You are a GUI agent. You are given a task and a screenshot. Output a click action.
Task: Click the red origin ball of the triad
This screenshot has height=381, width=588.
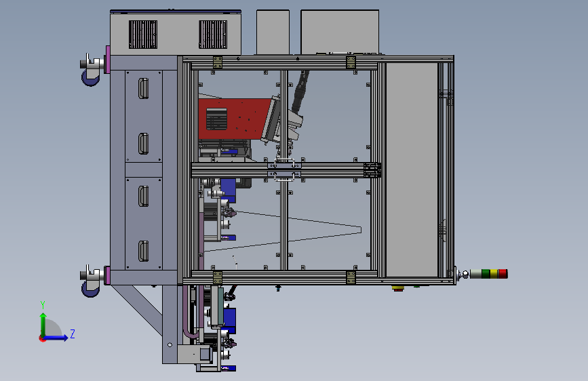click(42, 338)
